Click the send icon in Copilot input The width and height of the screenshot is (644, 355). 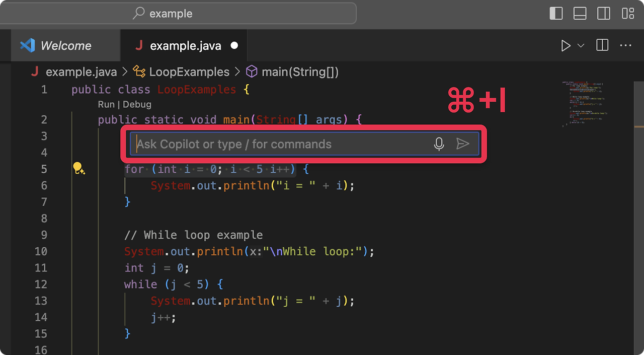point(463,144)
